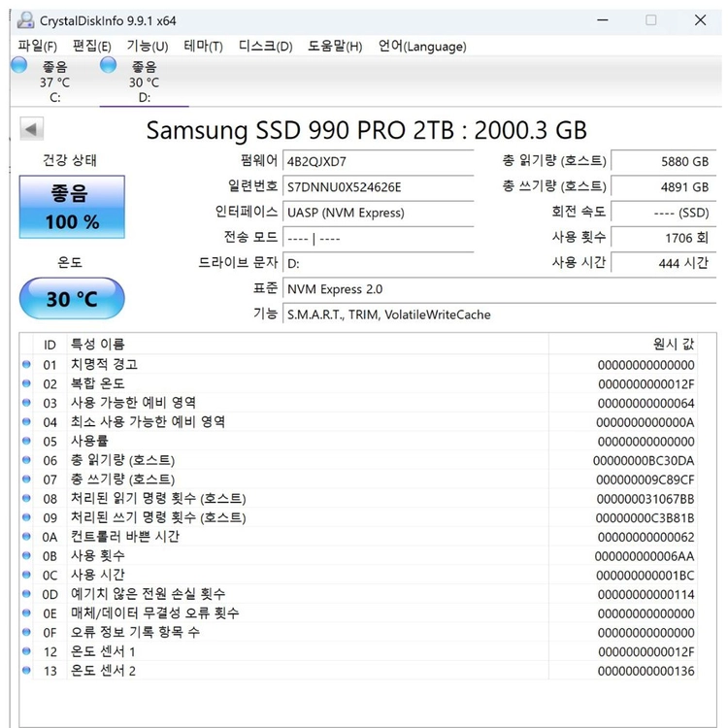This screenshot has width=728, height=728.
Task: Click the firmware field 4B2QJXD7
Action: 378,161
